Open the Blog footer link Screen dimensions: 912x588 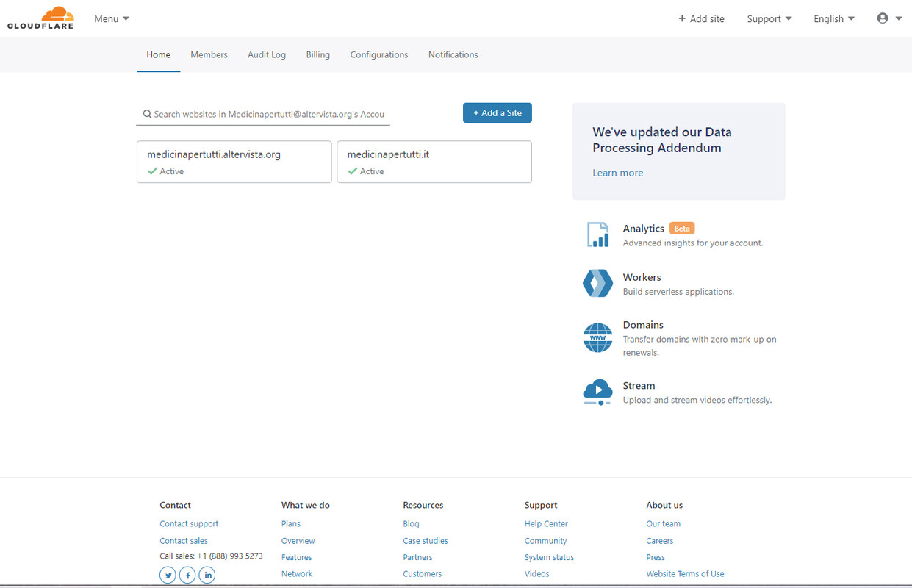pos(411,524)
